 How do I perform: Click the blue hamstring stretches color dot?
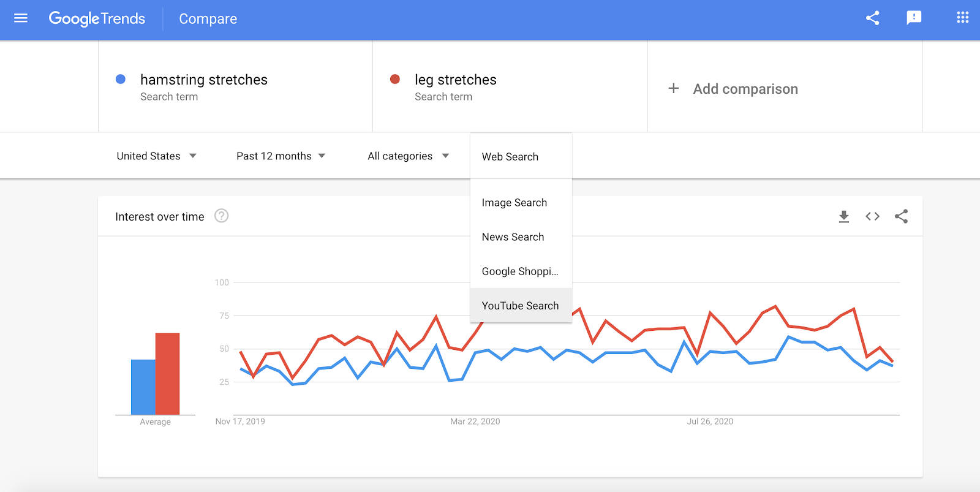click(121, 79)
